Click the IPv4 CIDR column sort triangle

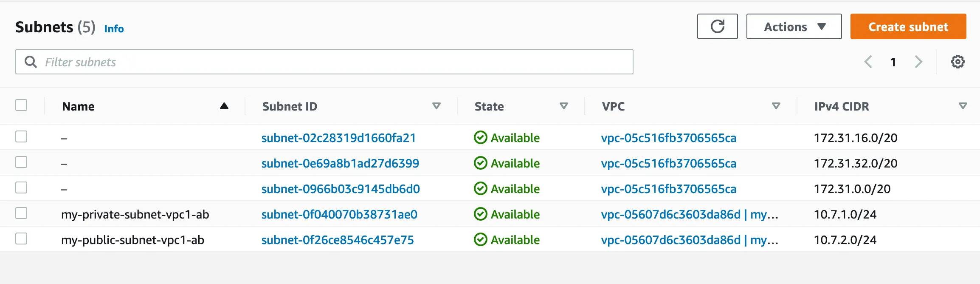pyautogui.click(x=963, y=106)
